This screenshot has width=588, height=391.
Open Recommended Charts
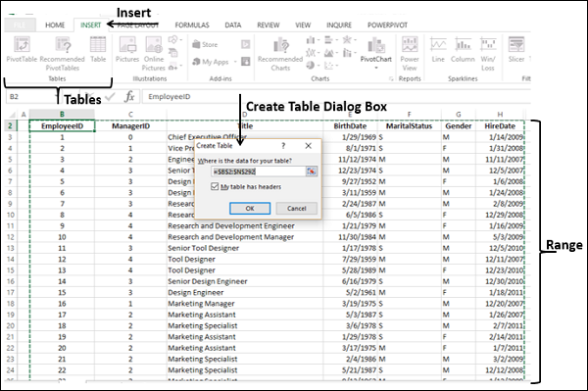(280, 54)
